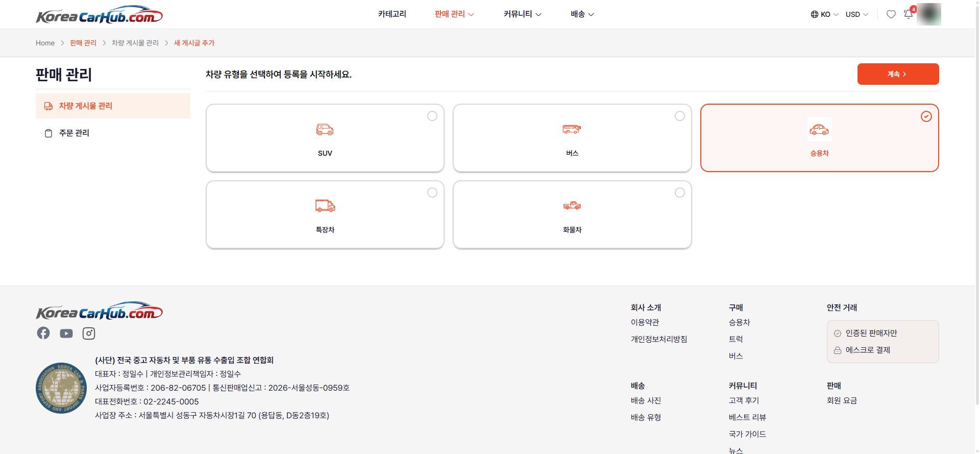This screenshot has height=454, width=980.
Task: Open 개인정보처리방침 footer link
Action: (659, 339)
